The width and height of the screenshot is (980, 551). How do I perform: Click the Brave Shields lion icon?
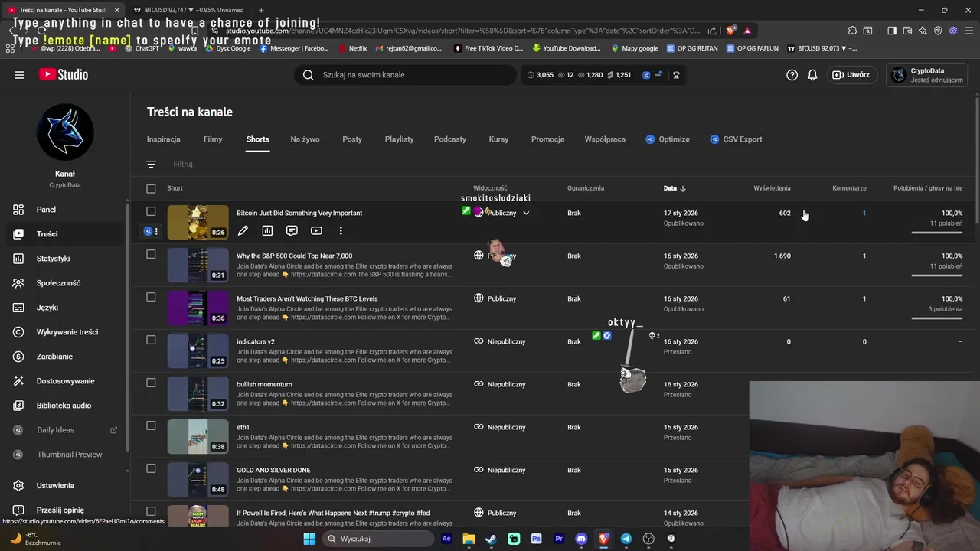730,31
